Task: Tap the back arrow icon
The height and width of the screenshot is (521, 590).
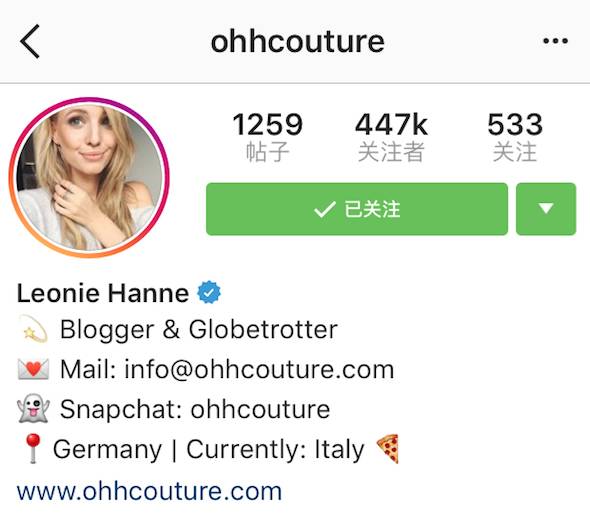Action: tap(30, 41)
